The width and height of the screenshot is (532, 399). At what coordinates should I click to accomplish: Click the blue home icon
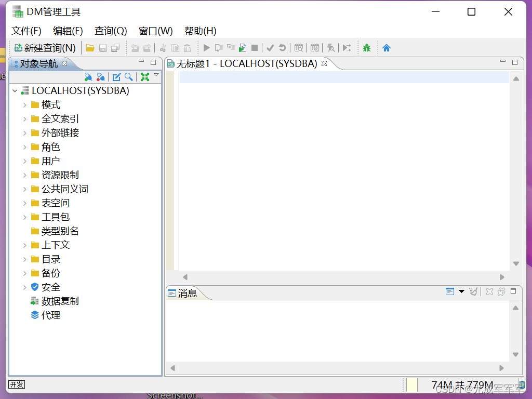(x=387, y=48)
